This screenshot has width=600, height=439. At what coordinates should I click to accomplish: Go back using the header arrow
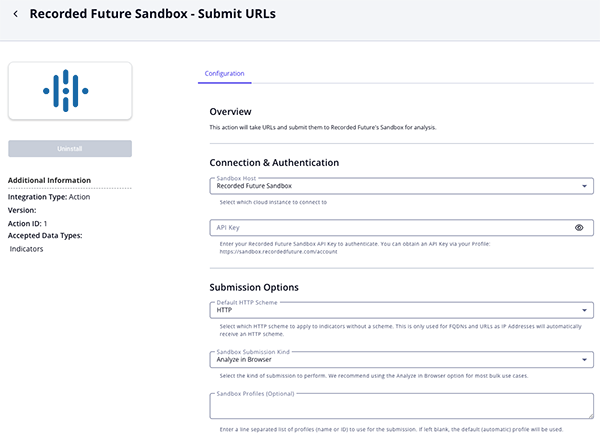point(15,14)
